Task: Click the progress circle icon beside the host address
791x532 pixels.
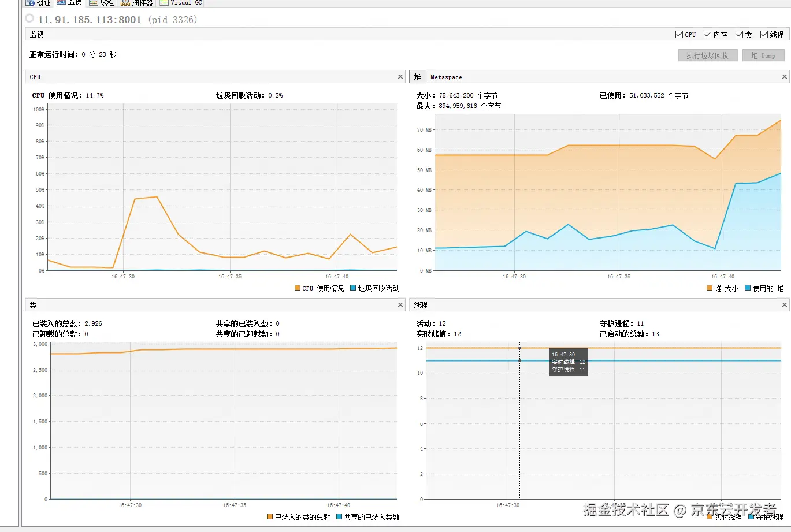Action: click(29, 18)
